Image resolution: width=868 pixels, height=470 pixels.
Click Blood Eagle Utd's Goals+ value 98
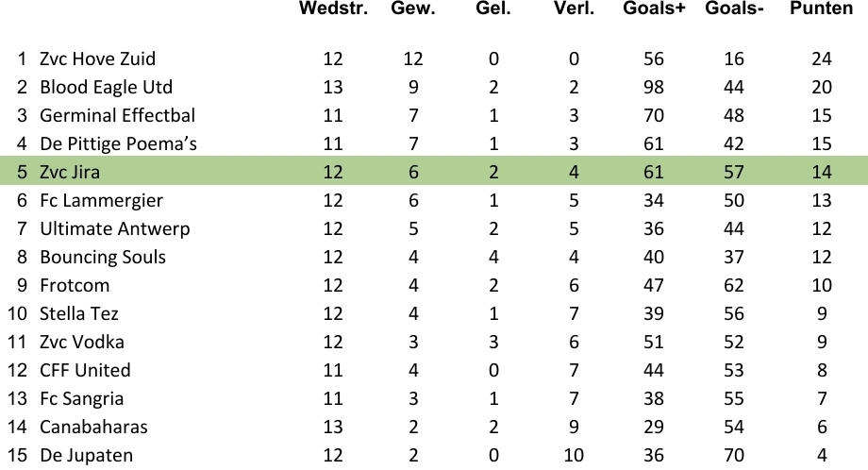click(x=654, y=87)
